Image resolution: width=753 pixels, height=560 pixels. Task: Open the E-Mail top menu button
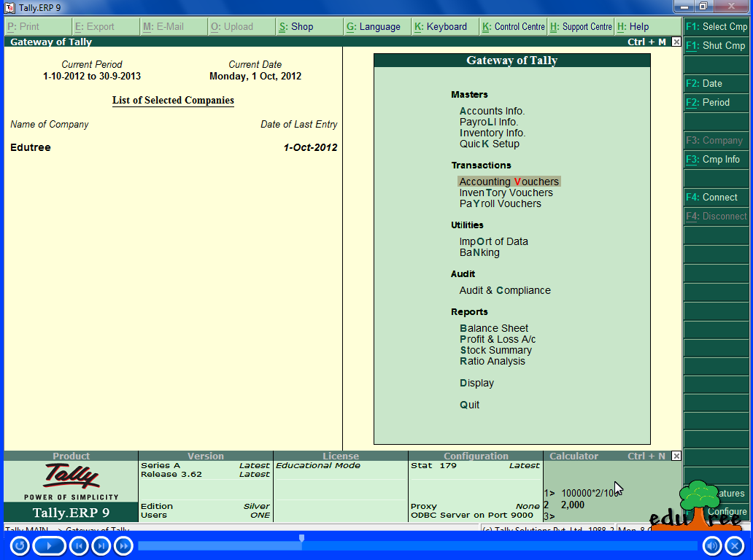174,27
